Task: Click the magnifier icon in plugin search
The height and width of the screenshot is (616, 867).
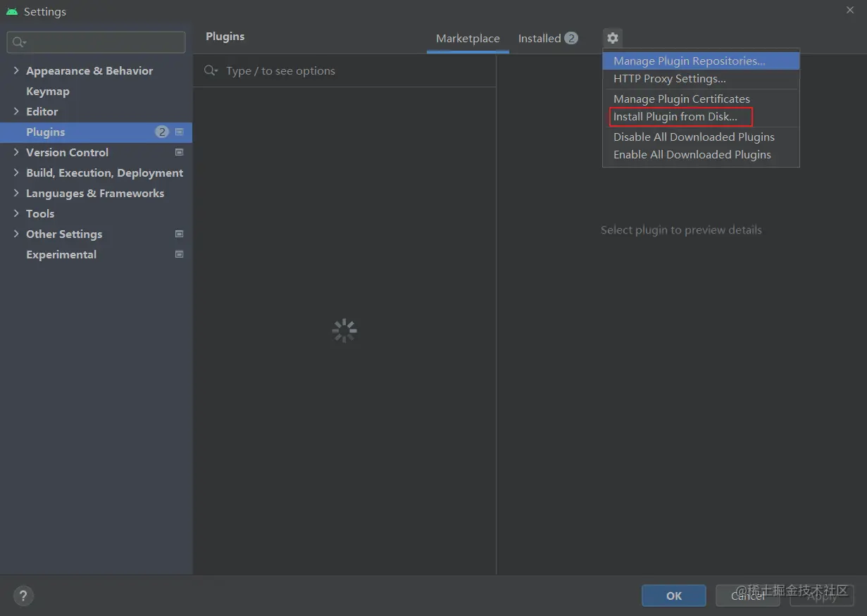Action: pos(210,70)
